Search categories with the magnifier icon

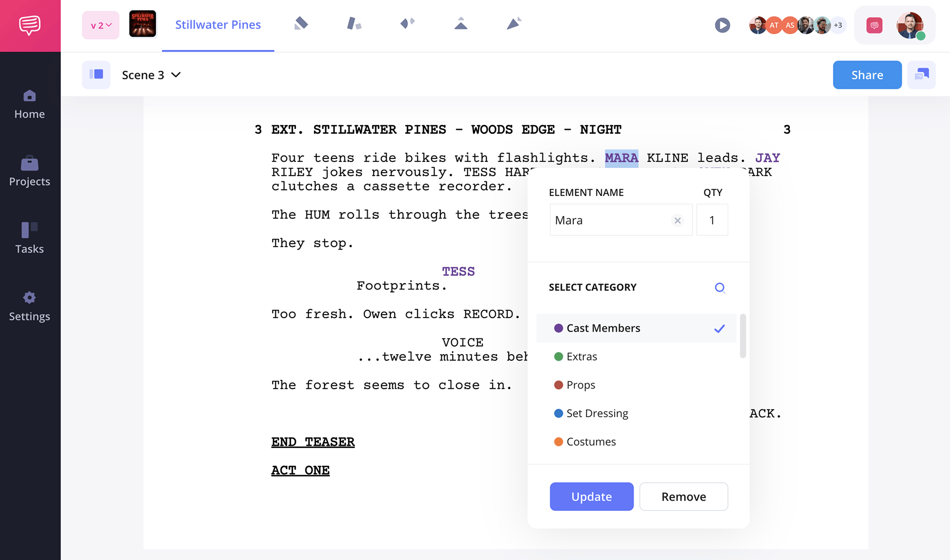pyautogui.click(x=720, y=288)
